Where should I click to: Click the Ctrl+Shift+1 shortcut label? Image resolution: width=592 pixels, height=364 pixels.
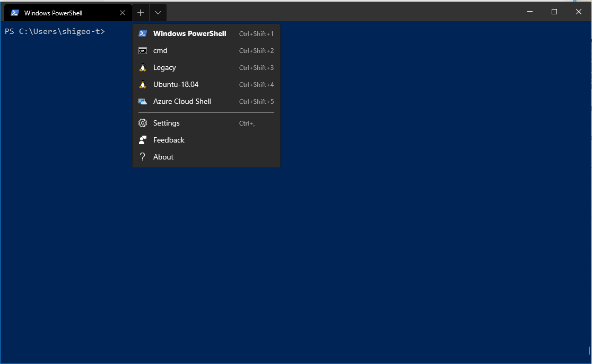pos(256,33)
